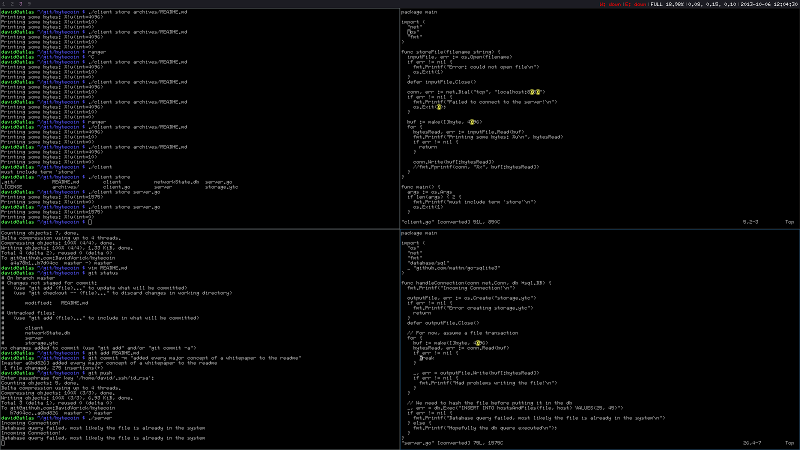The height and width of the screenshot is (450, 800).
Task: Click 'Error creating storage.ytc' printf line
Action: click(x=473, y=308)
